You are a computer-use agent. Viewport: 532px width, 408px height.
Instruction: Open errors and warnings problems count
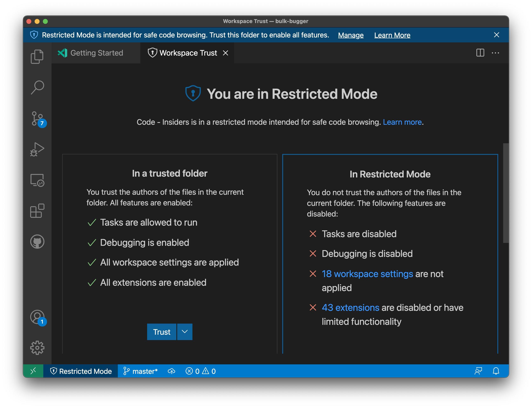(200, 371)
